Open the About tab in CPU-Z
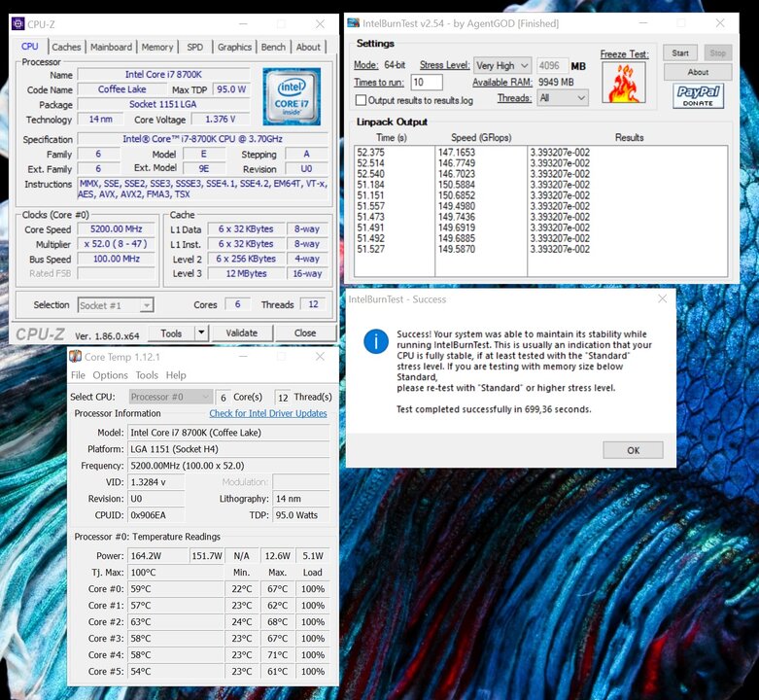The width and height of the screenshot is (759, 700). pos(308,47)
